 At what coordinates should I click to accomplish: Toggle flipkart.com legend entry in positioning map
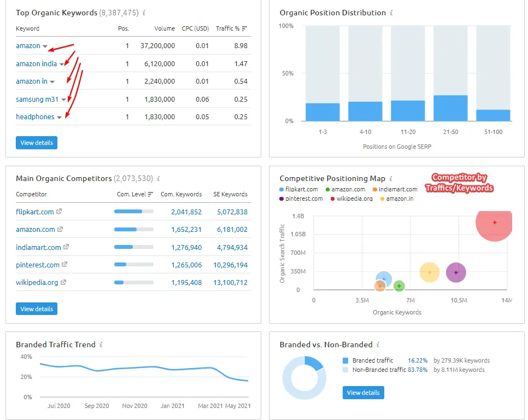(x=298, y=189)
